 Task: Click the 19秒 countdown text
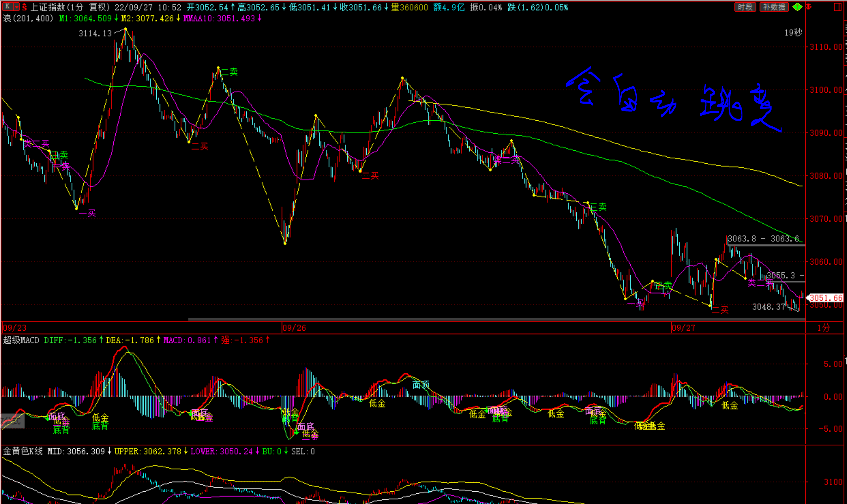point(793,33)
